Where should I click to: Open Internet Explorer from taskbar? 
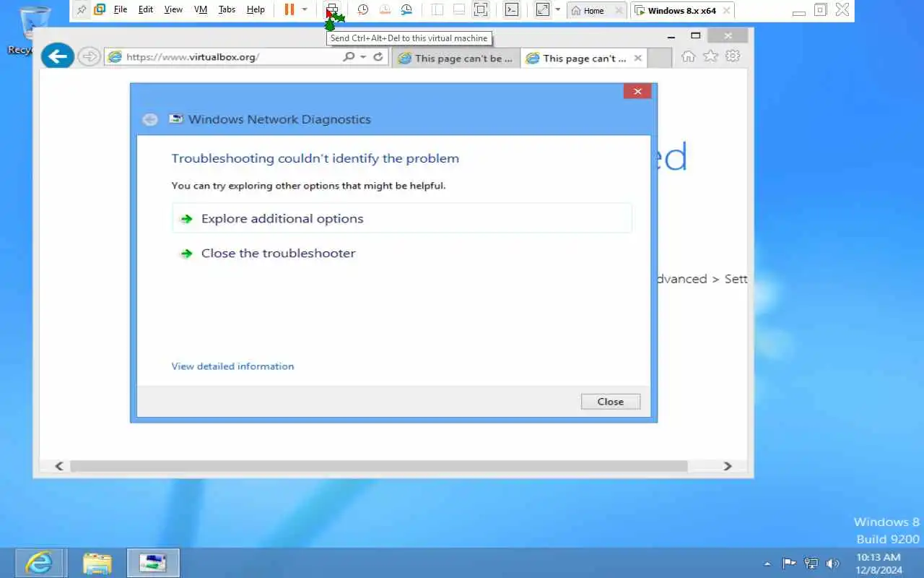click(x=39, y=563)
